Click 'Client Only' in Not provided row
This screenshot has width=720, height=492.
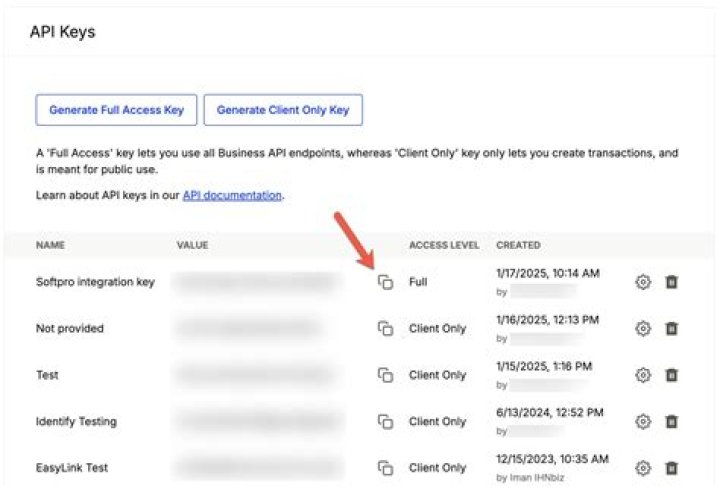click(x=437, y=328)
